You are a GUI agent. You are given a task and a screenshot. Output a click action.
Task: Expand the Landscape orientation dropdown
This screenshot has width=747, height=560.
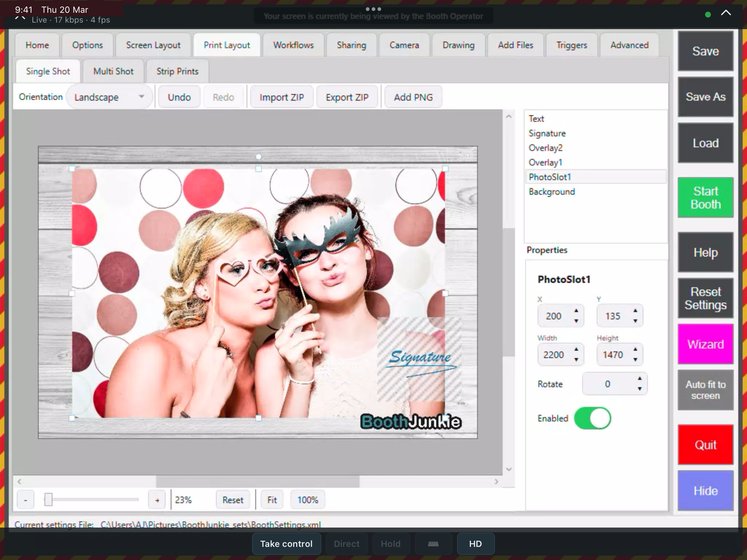click(109, 97)
